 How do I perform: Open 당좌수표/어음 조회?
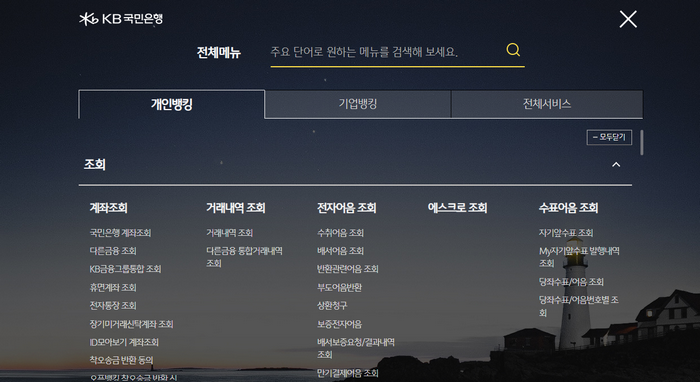tap(571, 282)
